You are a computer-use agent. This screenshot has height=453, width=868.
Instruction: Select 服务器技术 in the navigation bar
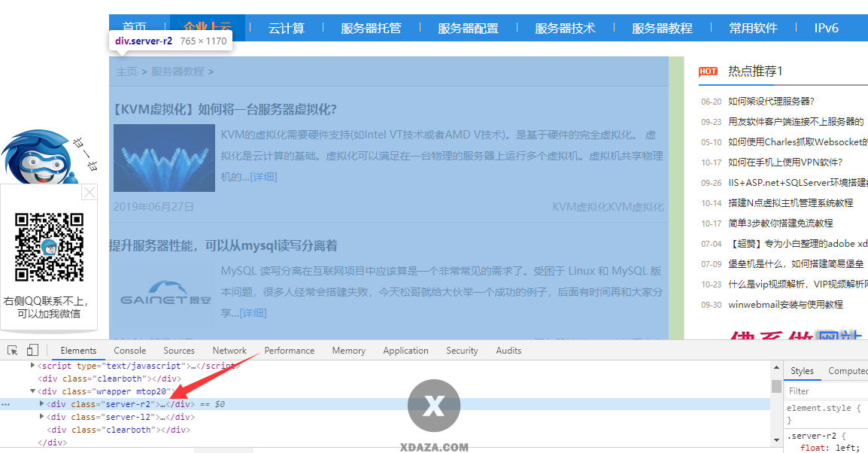(x=565, y=29)
